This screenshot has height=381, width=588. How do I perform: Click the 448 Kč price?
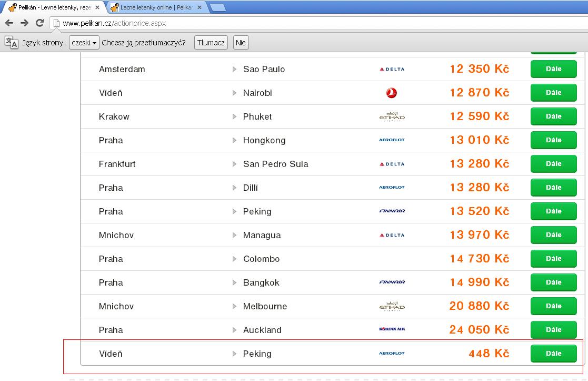tap(489, 353)
